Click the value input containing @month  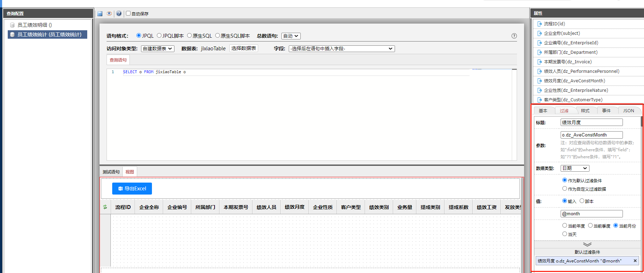coord(592,214)
